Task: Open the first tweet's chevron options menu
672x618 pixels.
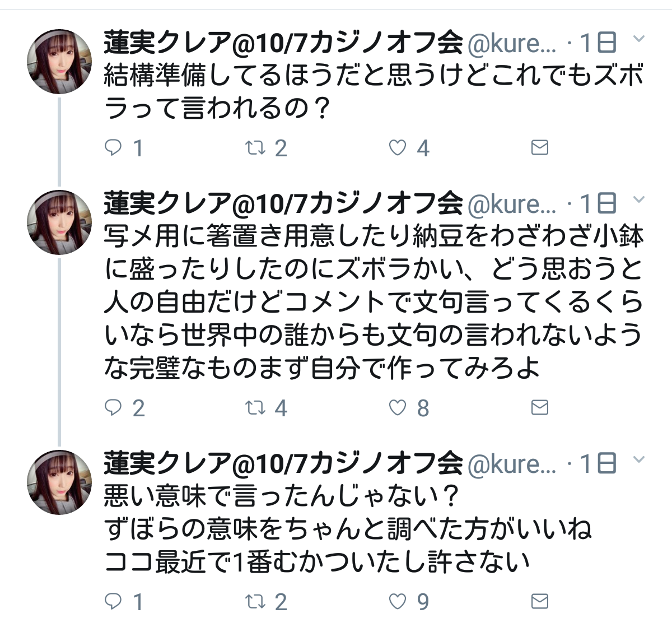Action: [x=638, y=39]
